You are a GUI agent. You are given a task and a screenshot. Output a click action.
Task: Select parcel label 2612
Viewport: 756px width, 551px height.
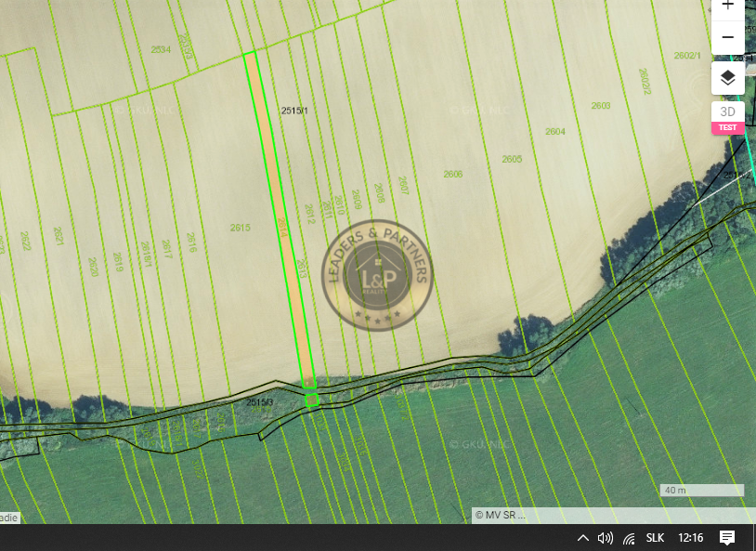point(309,214)
